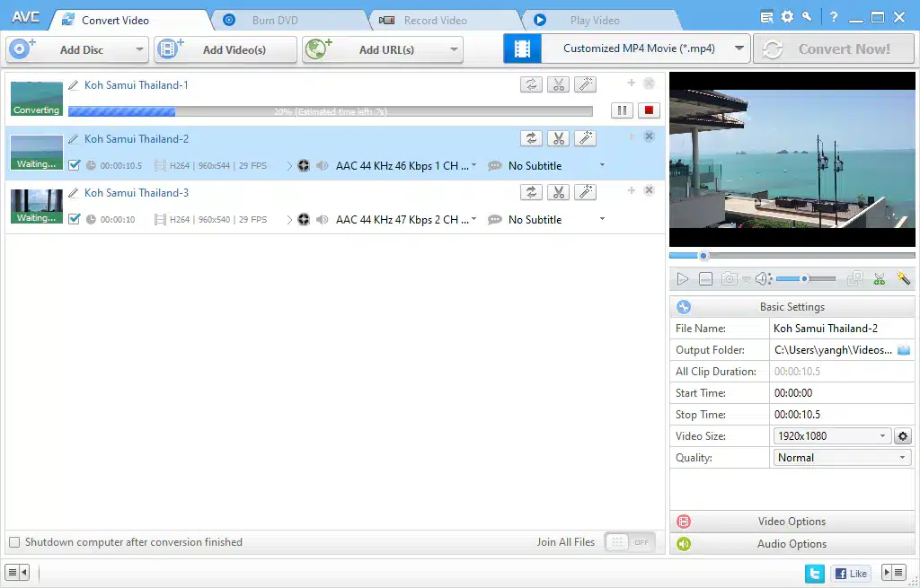
Task: Click the Twitter icon in the status bar
Action: tap(814, 573)
